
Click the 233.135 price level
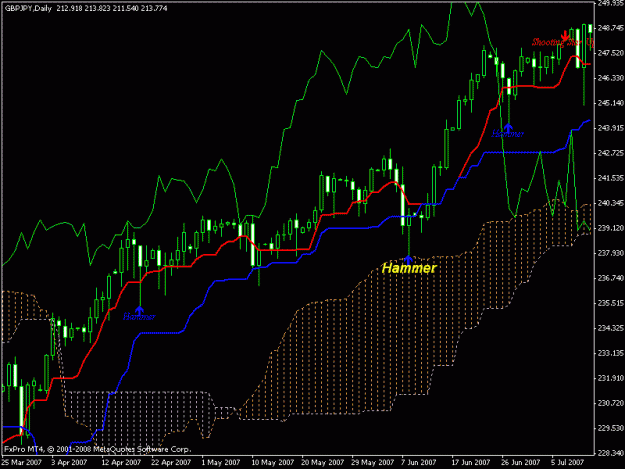610,353
